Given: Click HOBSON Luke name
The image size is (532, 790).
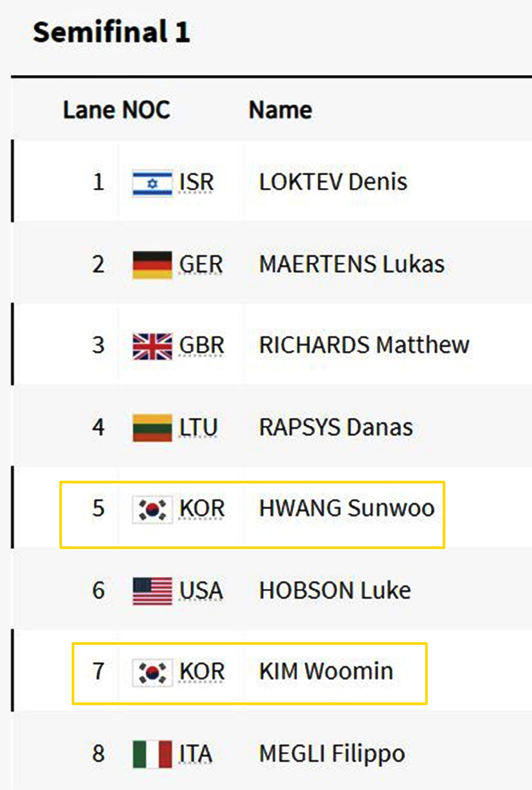Looking at the screenshot, I should [335, 591].
